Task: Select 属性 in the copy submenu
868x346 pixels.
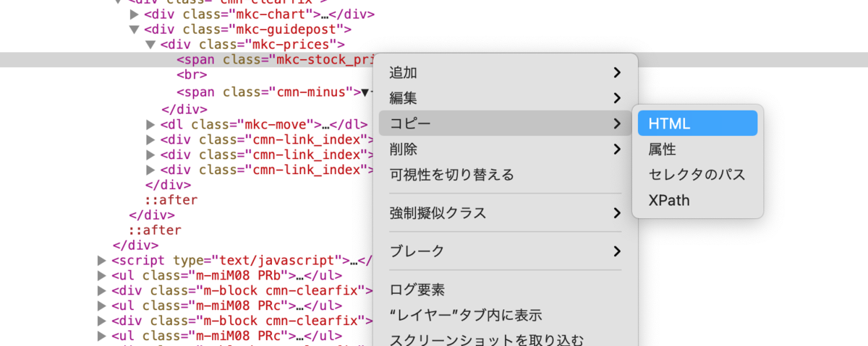Action: [697, 149]
